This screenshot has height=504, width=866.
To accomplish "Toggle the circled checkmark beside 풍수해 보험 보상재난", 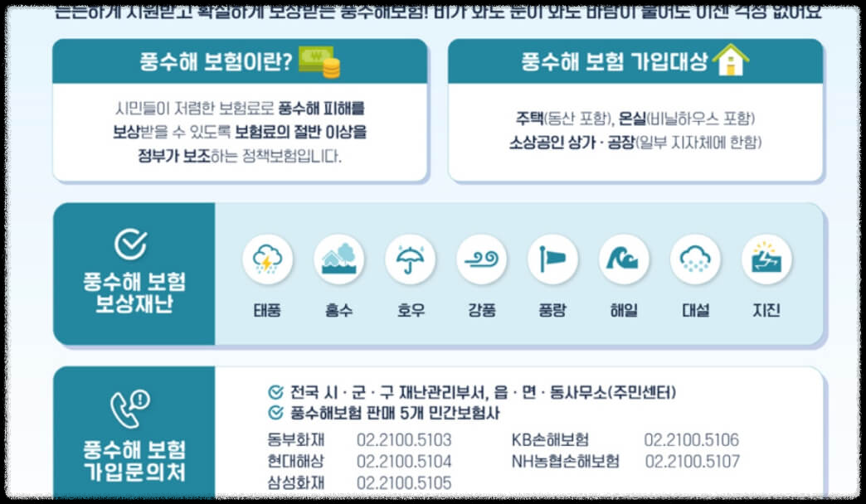I will coord(130,245).
